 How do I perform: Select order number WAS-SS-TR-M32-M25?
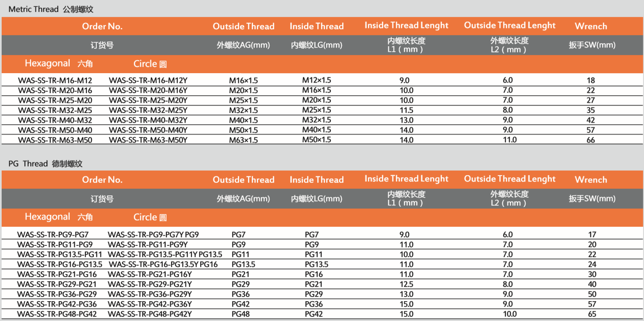click(x=55, y=110)
